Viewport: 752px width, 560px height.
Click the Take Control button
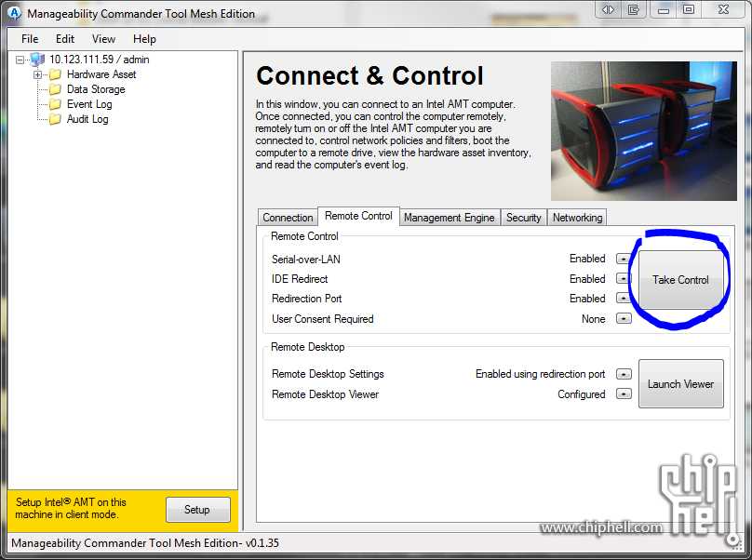click(680, 279)
